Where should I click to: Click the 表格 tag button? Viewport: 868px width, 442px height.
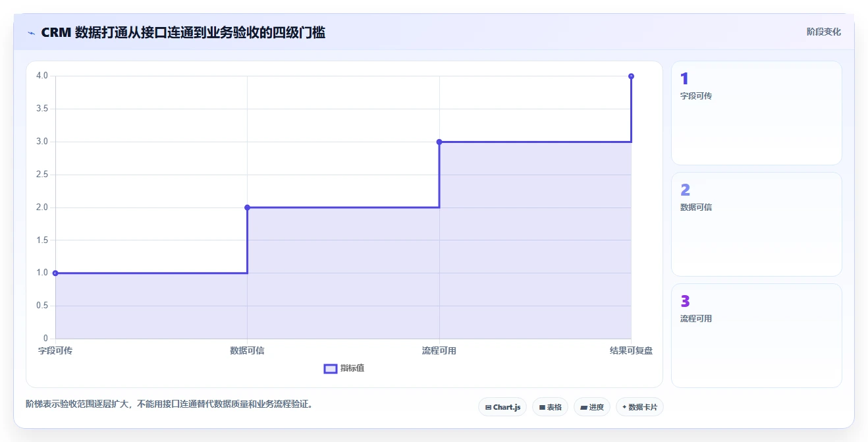(x=550, y=407)
